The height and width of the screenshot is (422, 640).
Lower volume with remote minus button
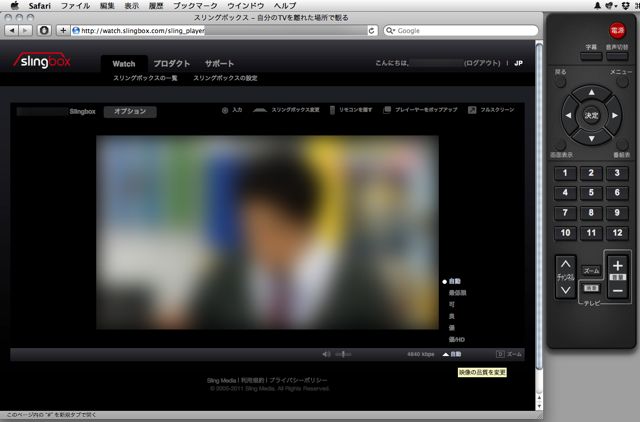pyautogui.click(x=618, y=291)
